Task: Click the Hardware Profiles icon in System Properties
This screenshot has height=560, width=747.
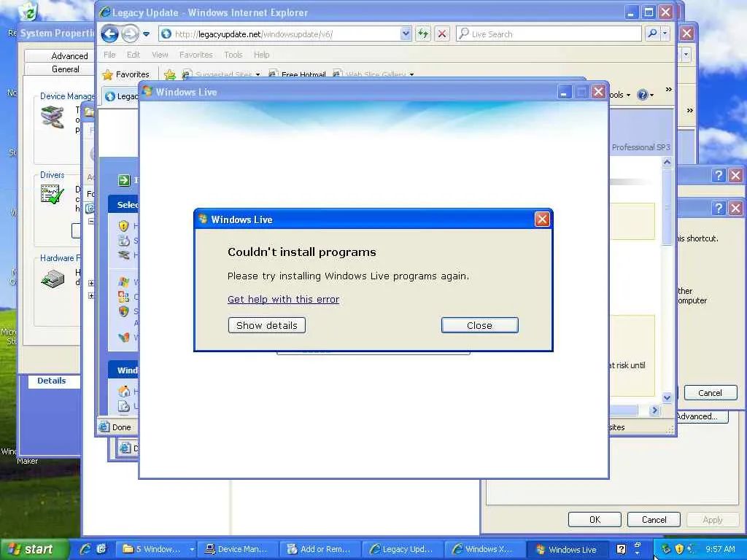Action: point(53,279)
